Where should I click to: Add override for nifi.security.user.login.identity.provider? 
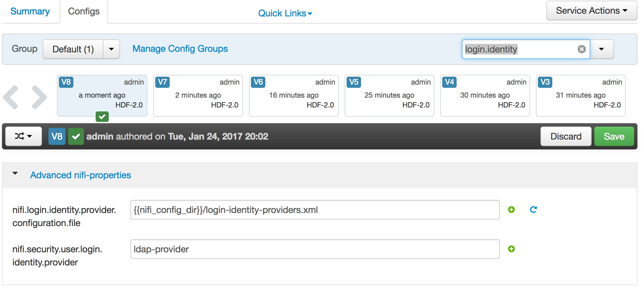[511, 249]
